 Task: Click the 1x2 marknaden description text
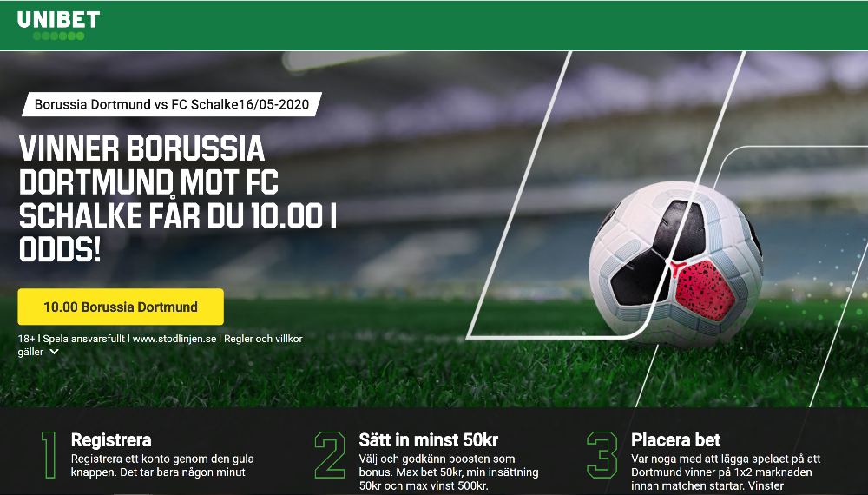pyautogui.click(x=726, y=472)
